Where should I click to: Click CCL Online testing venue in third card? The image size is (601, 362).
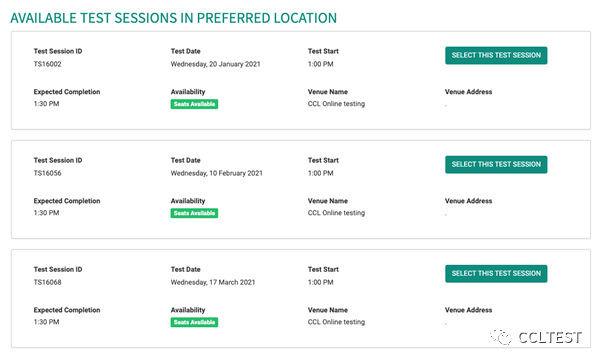336,322
